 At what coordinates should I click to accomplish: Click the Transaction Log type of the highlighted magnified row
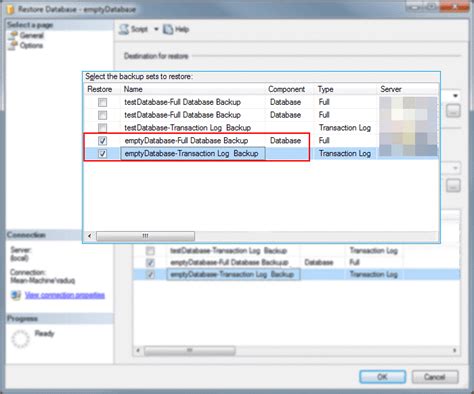[x=345, y=154]
